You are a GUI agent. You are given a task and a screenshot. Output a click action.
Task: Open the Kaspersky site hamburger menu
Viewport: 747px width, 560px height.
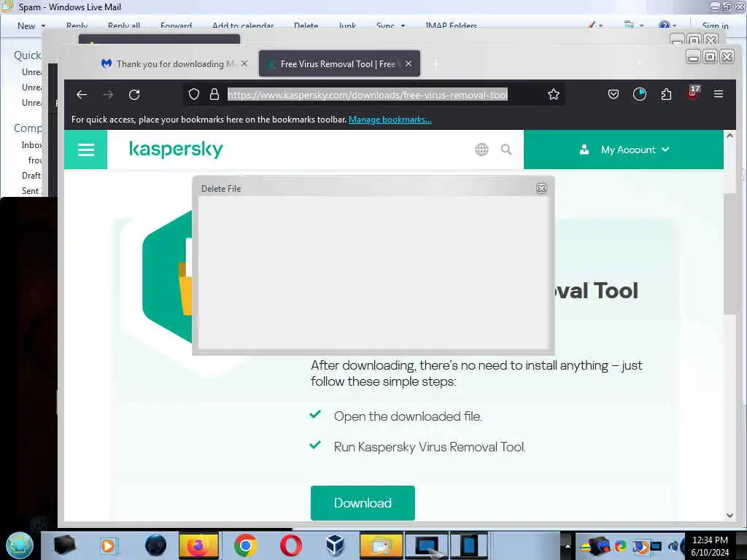86,149
